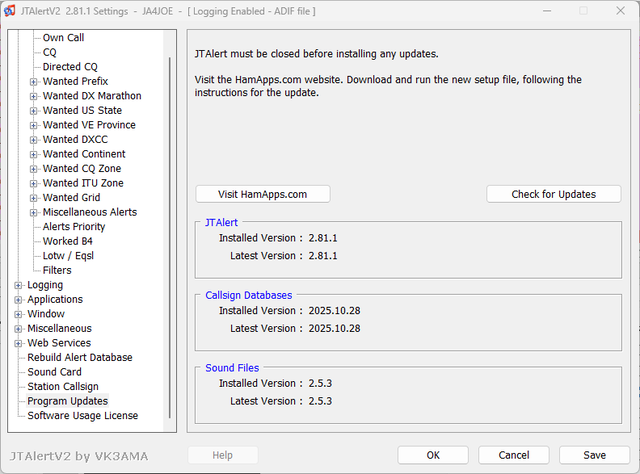640x474 pixels.
Task: Select Own Call in settings tree
Action: (x=63, y=38)
